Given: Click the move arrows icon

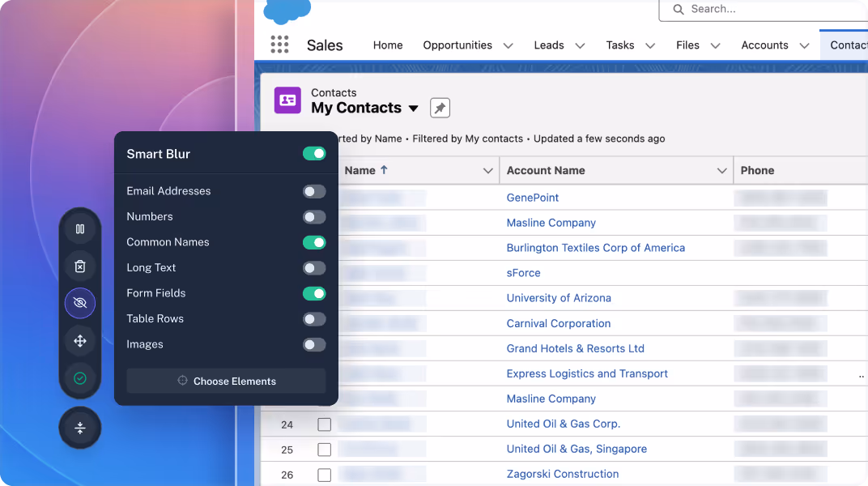Looking at the screenshot, I should coord(79,341).
